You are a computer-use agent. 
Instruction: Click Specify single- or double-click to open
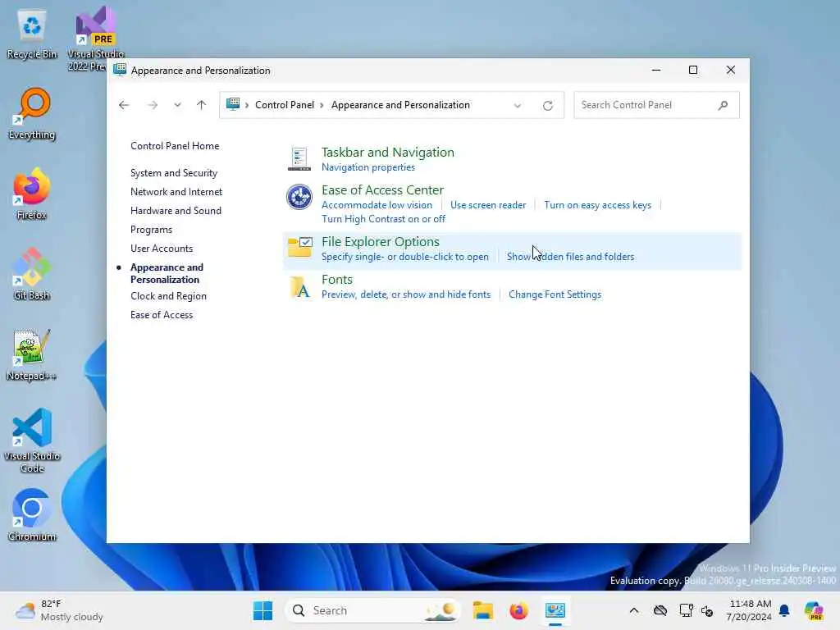pyautogui.click(x=405, y=257)
